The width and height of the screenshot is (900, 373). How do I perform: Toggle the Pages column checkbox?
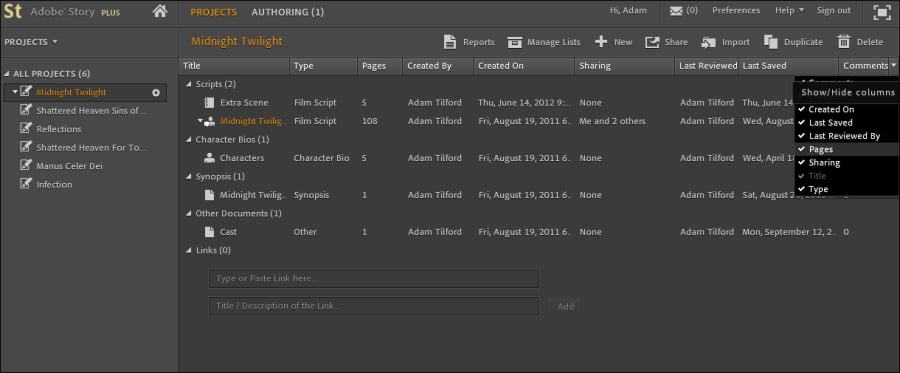click(x=801, y=149)
